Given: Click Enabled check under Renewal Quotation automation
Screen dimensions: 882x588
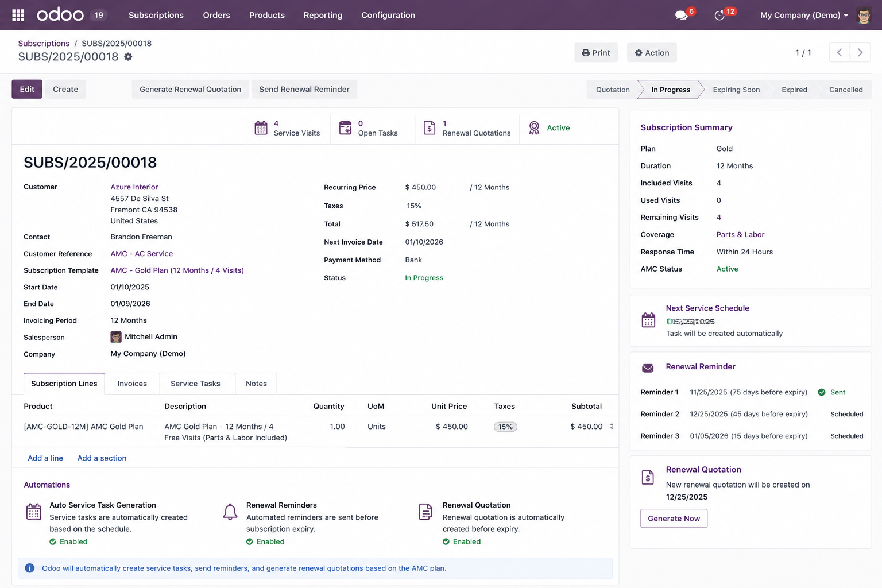Looking at the screenshot, I should pyautogui.click(x=446, y=541).
